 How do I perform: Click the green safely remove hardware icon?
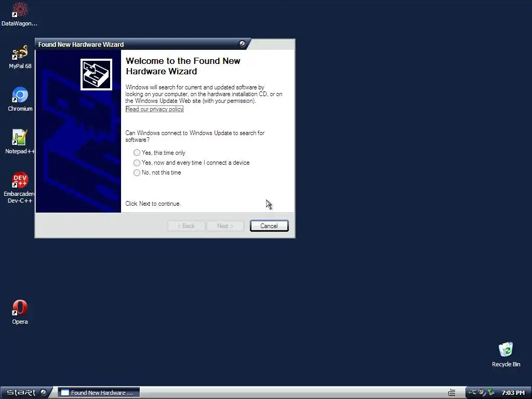click(491, 392)
